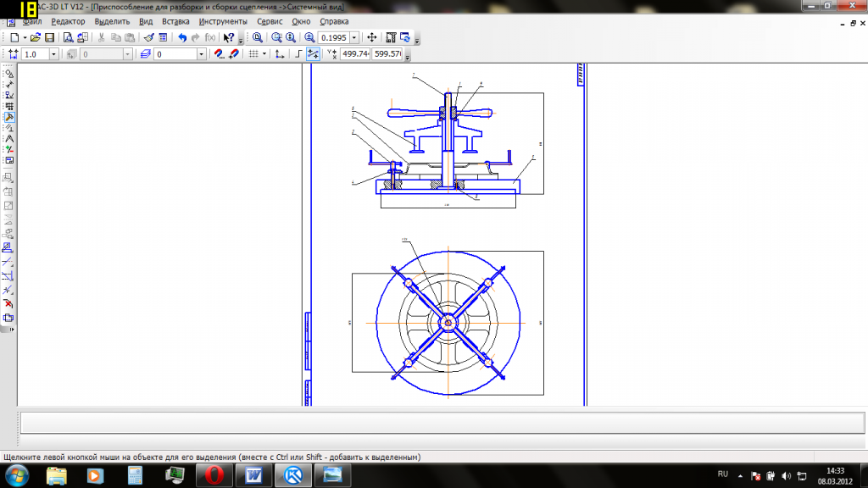Open the layer state icon with blue sheets
Screen dimensions: 868x488
(145, 54)
